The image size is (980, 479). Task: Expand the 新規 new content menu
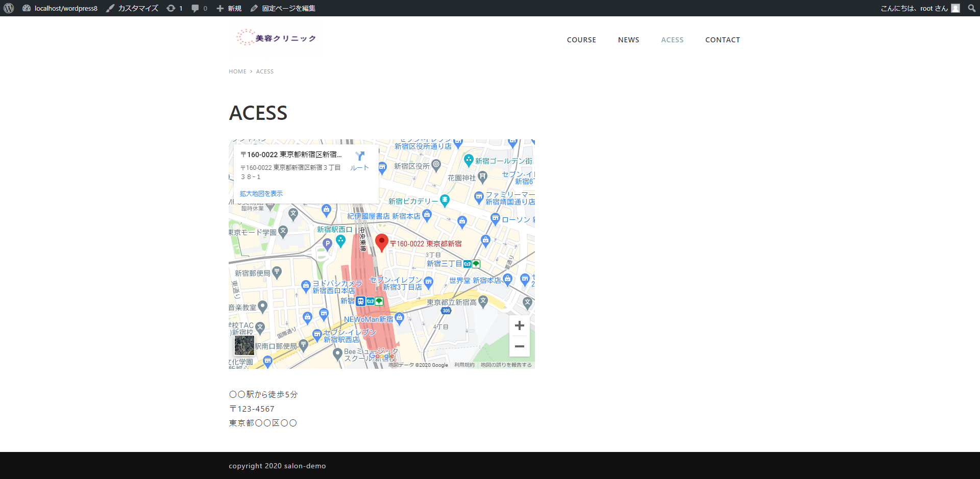pyautogui.click(x=229, y=8)
